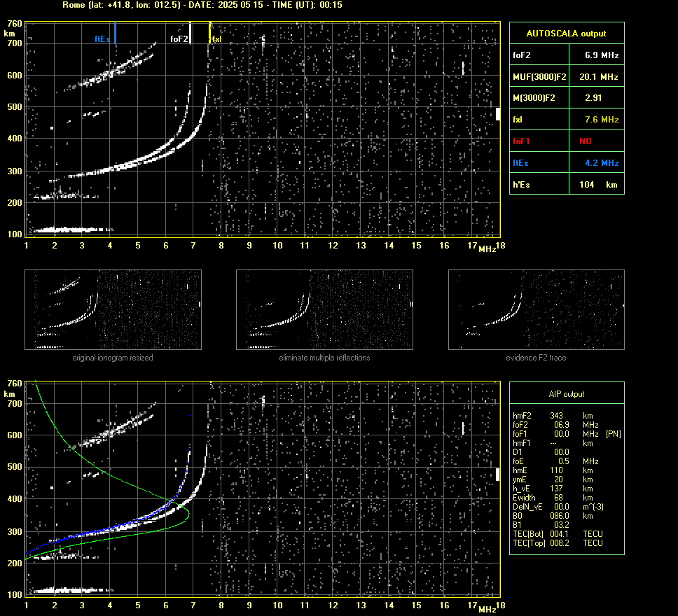This screenshot has width=678, height=616.
Task: Select the ymE value '20' in AIP output
Action: pos(558,479)
